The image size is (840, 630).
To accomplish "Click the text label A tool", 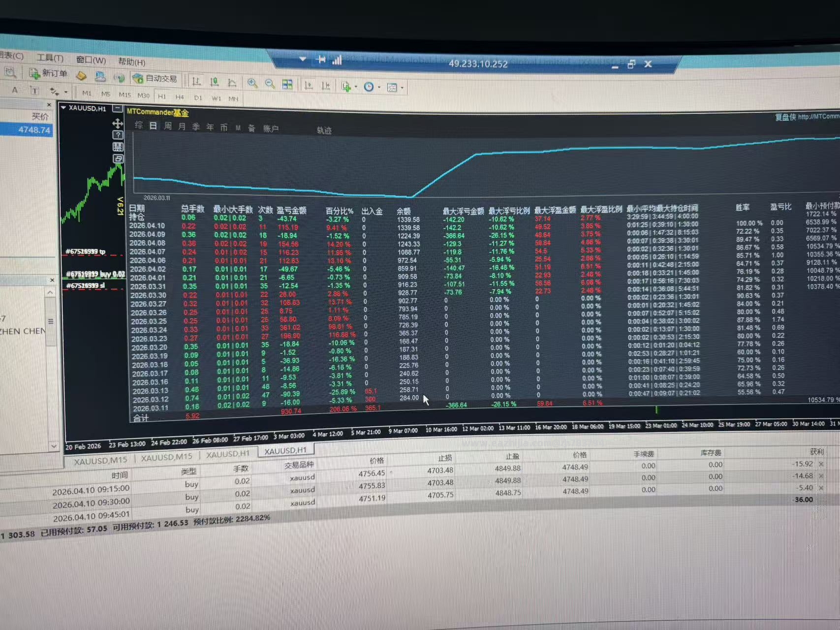I will coord(15,90).
